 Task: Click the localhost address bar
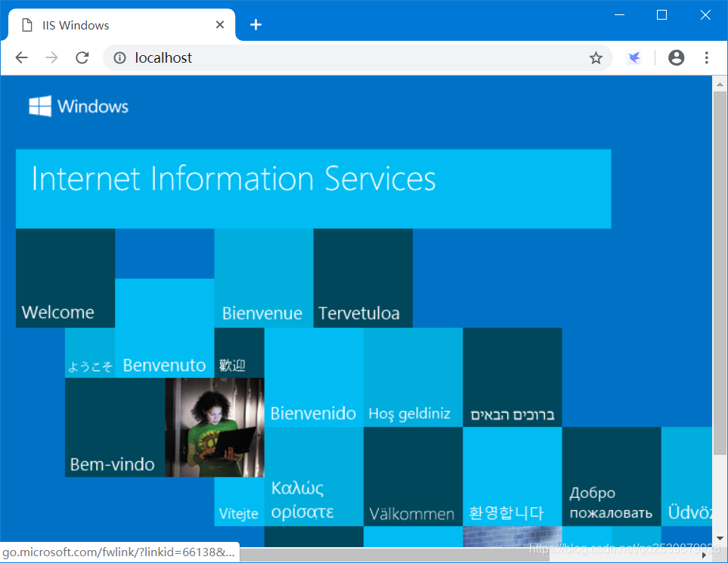[x=358, y=57]
